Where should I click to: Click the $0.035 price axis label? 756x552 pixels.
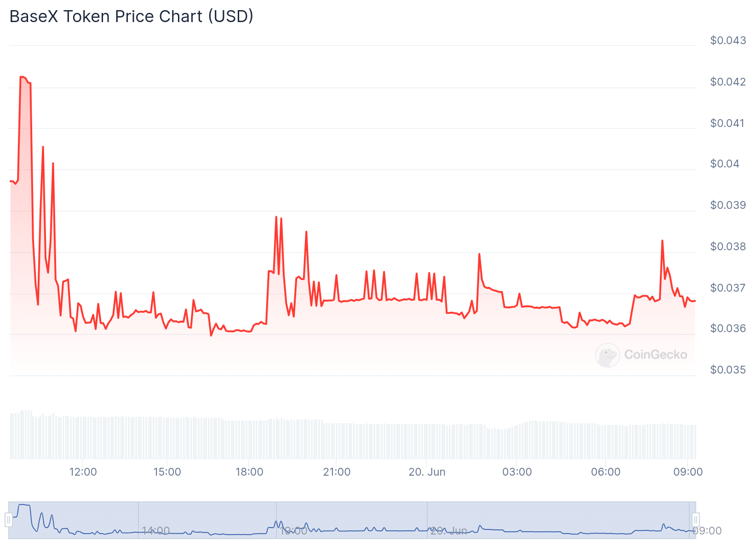728,370
